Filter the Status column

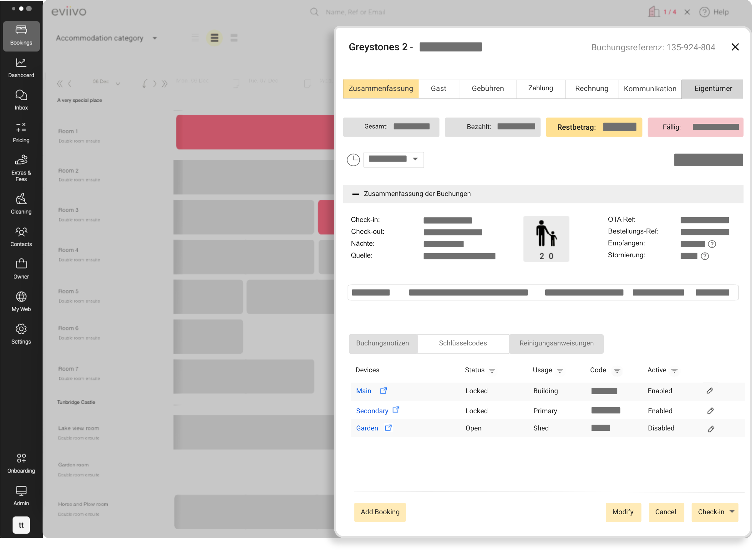tap(492, 370)
